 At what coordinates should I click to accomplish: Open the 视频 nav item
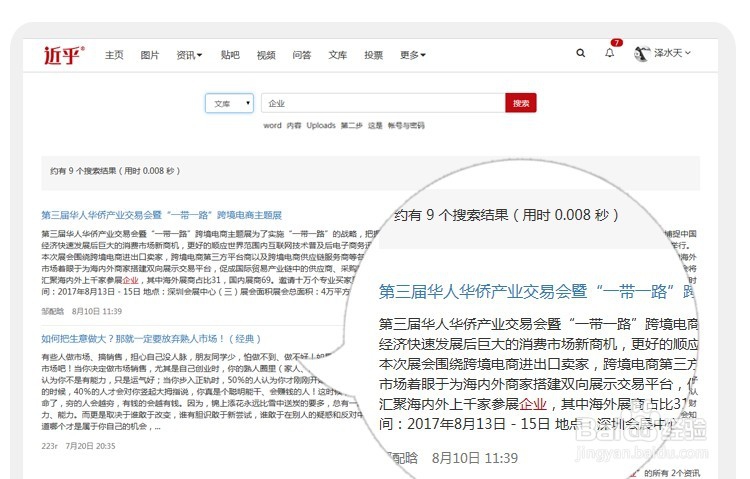[266, 55]
